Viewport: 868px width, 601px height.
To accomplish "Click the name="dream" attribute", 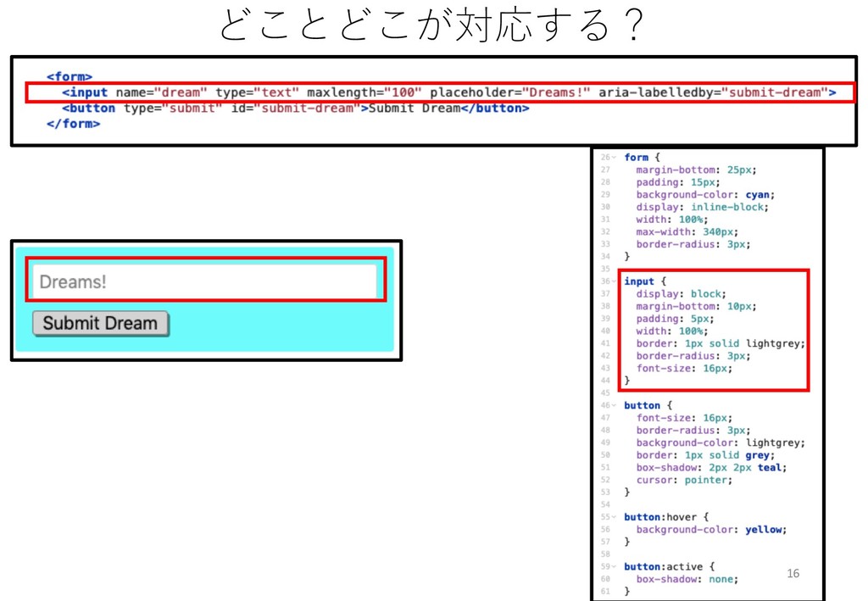I will pyautogui.click(x=162, y=92).
